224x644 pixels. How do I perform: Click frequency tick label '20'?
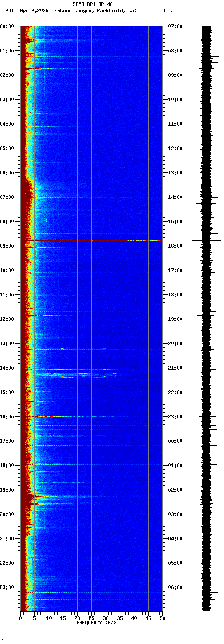pos(77,618)
